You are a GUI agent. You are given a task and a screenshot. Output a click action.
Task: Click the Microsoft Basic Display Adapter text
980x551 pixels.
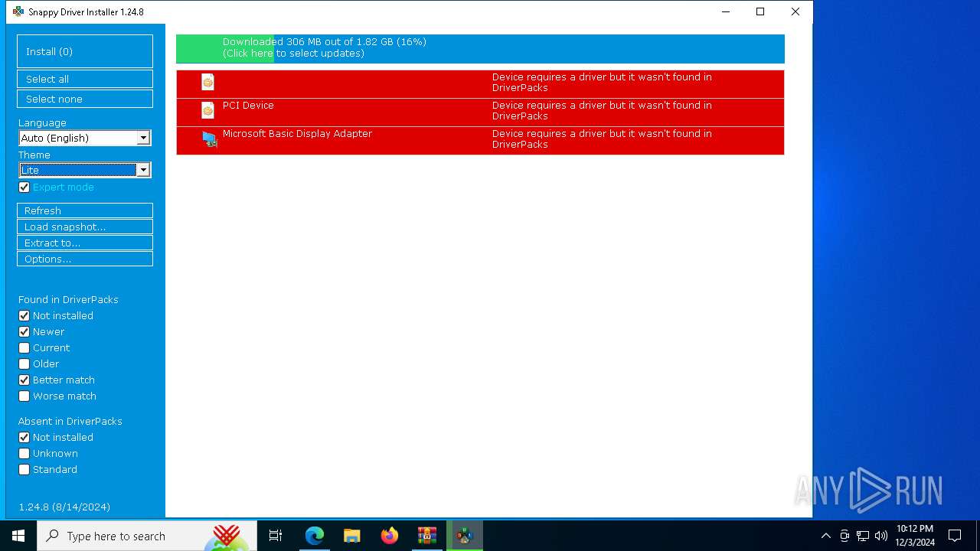coord(297,134)
